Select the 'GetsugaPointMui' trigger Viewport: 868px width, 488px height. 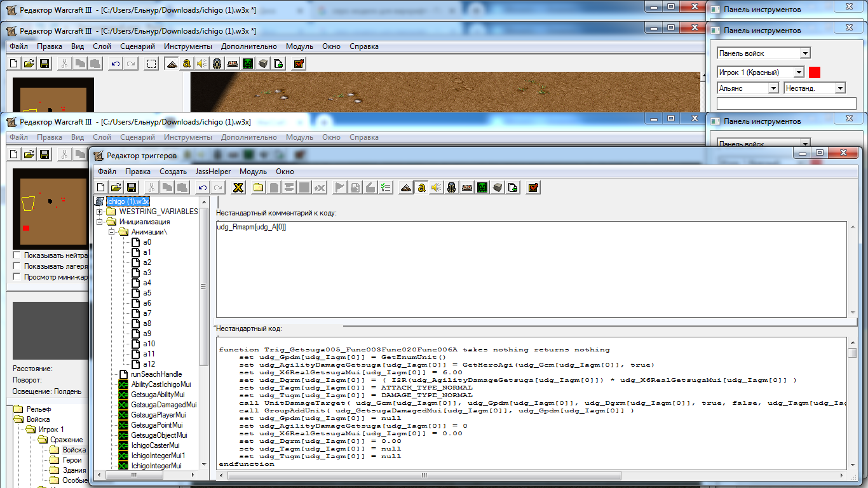point(157,425)
